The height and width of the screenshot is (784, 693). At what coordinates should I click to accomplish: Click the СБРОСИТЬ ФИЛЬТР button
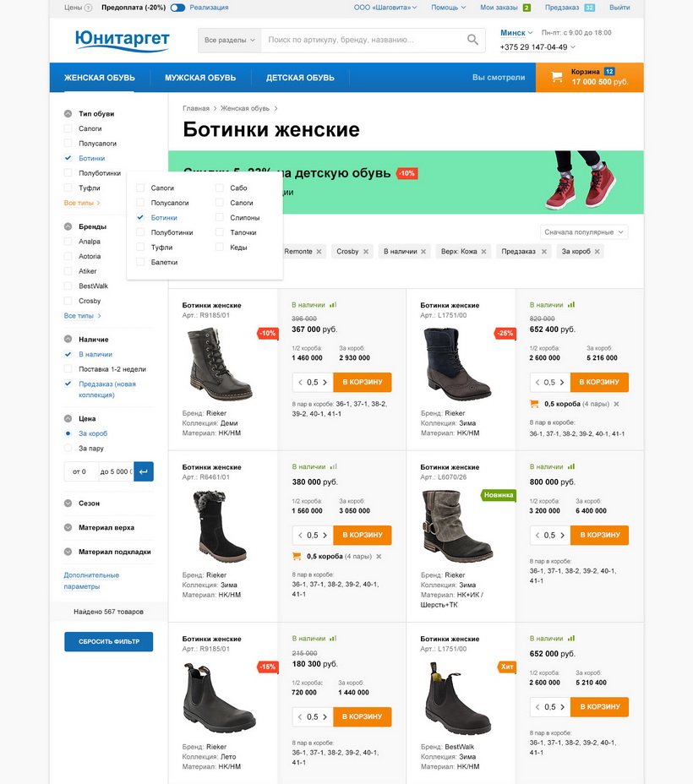108,641
